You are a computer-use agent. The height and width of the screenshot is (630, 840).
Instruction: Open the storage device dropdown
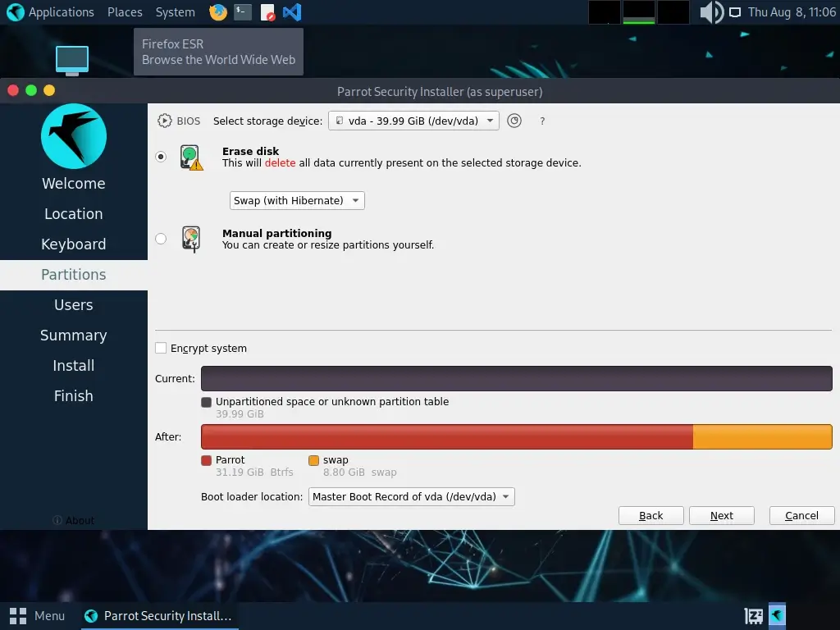(413, 121)
